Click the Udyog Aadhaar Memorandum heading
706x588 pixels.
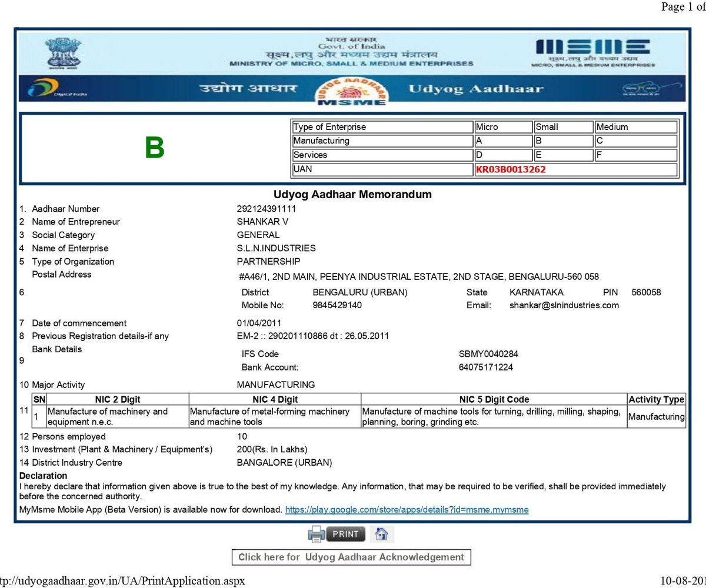point(352,194)
